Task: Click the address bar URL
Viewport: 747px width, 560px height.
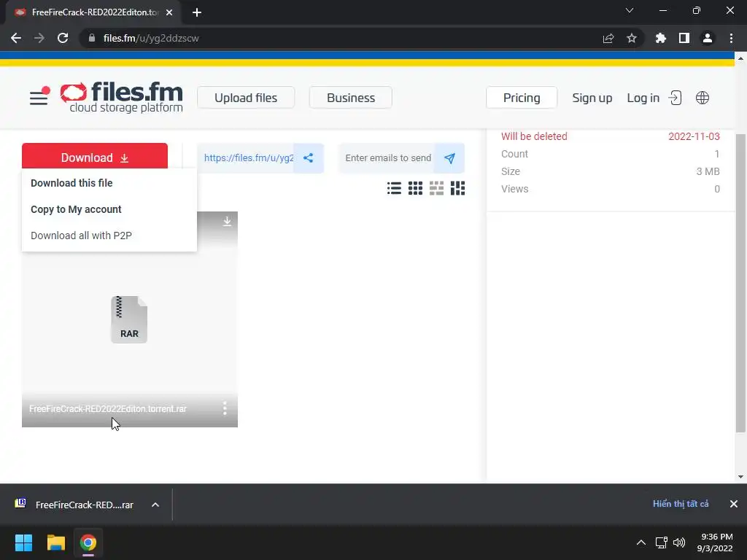Action: pyautogui.click(x=151, y=38)
